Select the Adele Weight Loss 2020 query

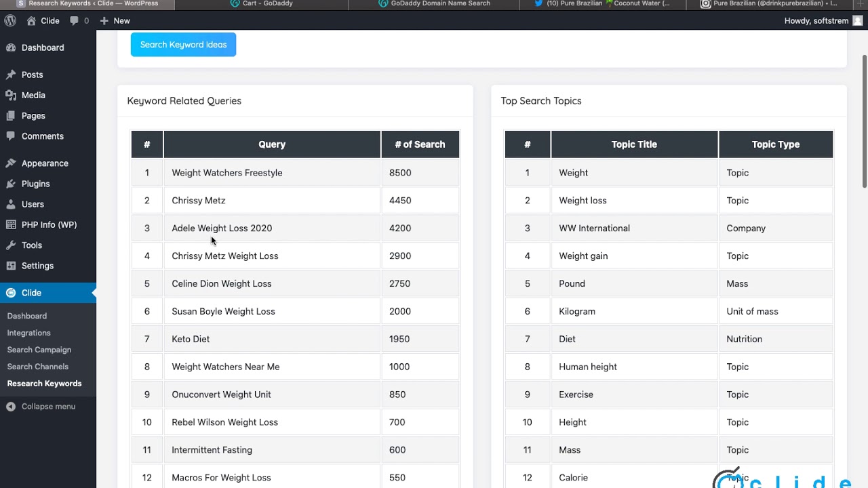[222, 228]
